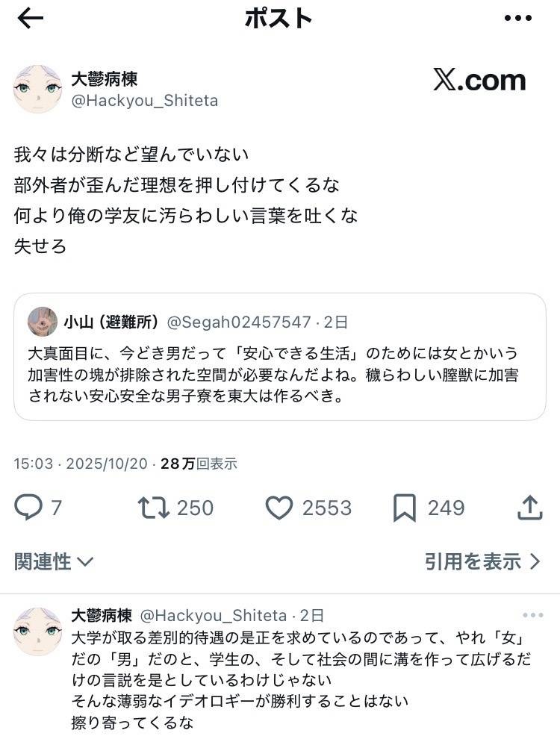
Task: Open the @Hackyou_Shiteta handle under the main post name
Action: (x=144, y=101)
